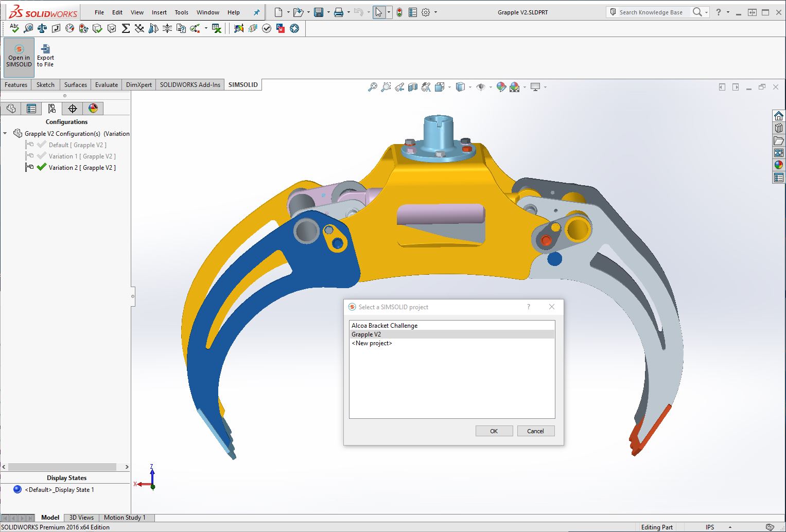The image size is (786, 532).
Task: Launch the SimulationXpress wizard icon
Action: pyautogui.click(x=239, y=28)
